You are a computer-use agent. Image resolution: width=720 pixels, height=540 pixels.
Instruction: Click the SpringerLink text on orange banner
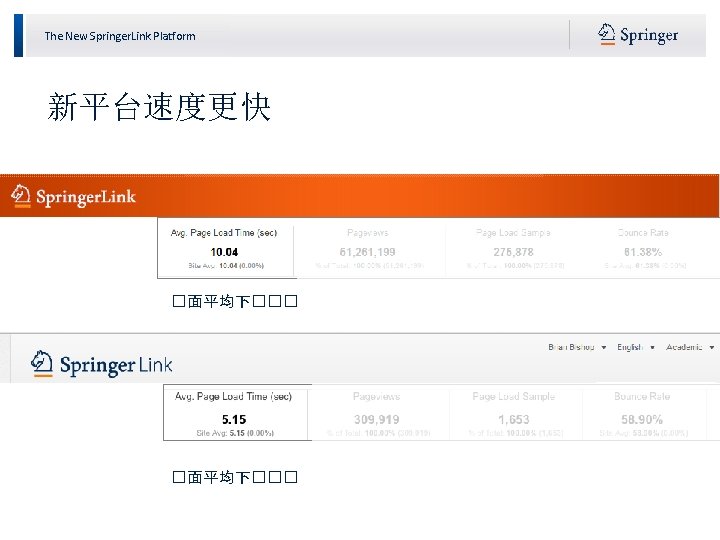(86, 197)
